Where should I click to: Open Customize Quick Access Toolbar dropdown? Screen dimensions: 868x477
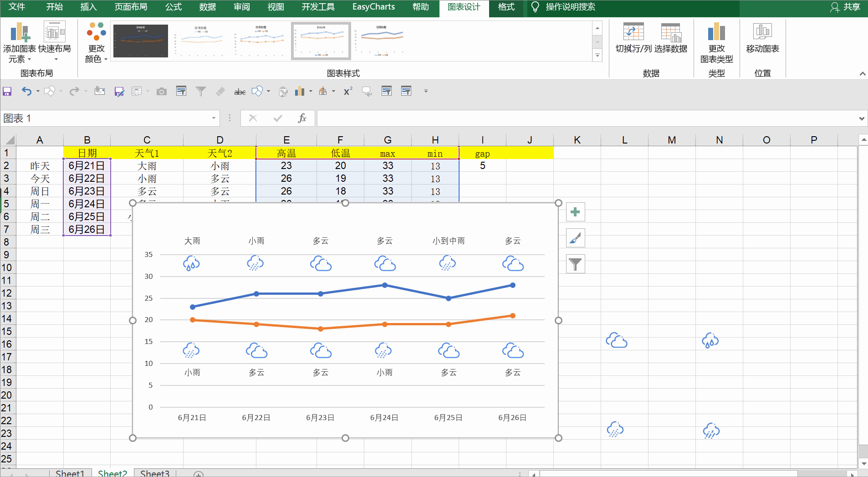(426, 91)
